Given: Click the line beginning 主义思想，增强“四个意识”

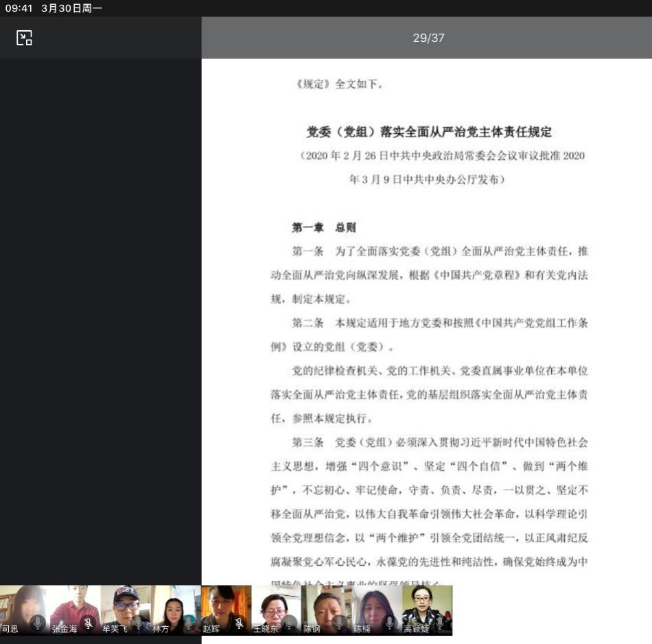Looking at the screenshot, I should coord(429,466).
